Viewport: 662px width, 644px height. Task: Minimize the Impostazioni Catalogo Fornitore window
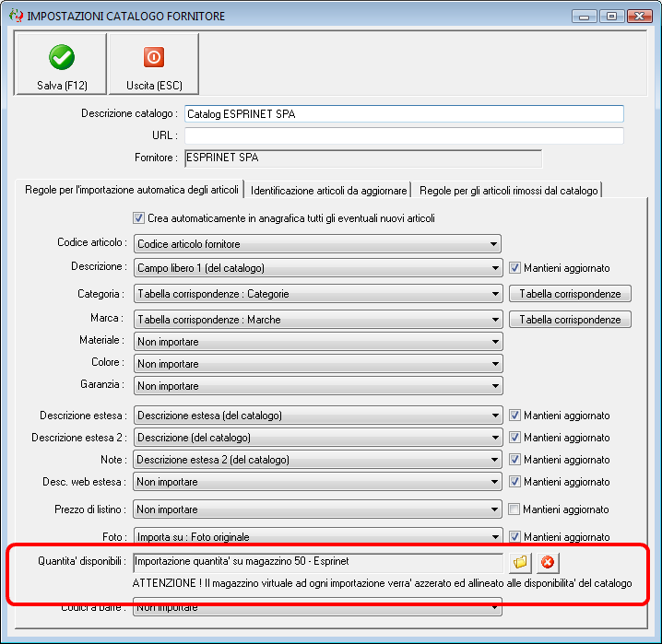(x=584, y=16)
